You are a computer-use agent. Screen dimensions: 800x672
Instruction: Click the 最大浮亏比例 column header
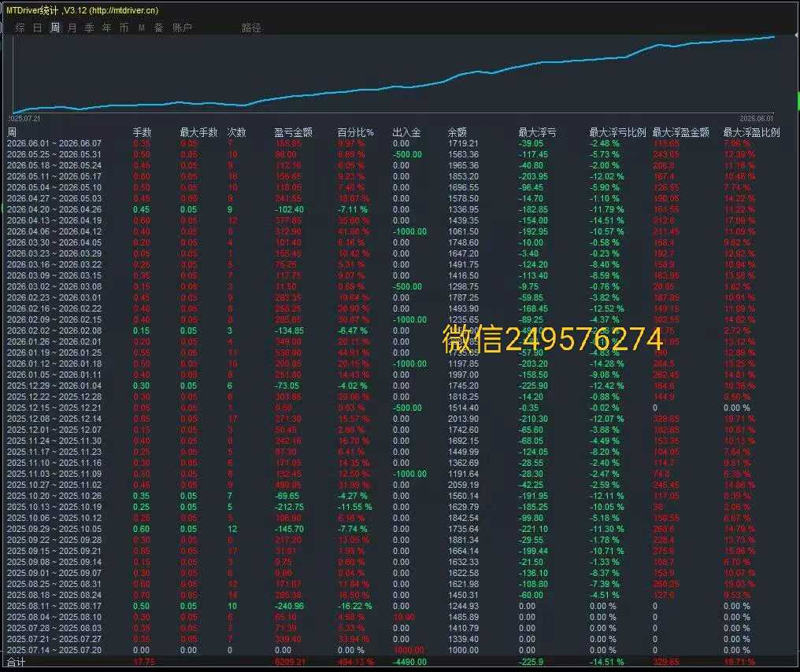click(617, 132)
